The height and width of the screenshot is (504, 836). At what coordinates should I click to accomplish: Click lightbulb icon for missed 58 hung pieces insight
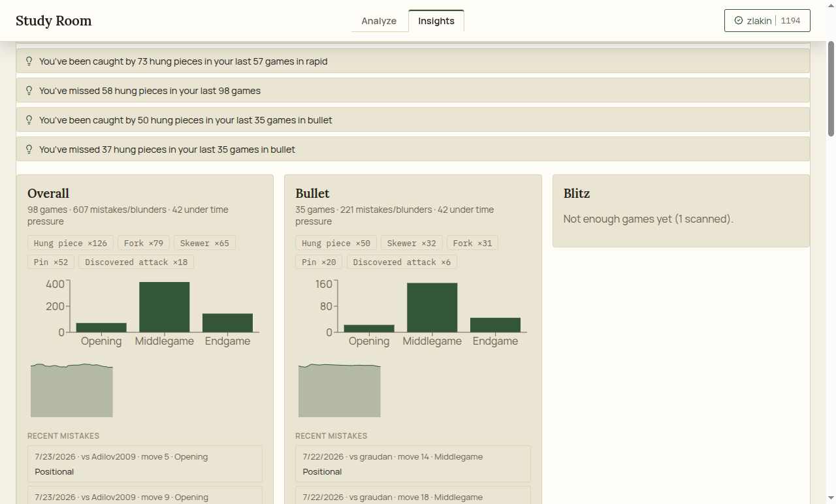pos(29,91)
